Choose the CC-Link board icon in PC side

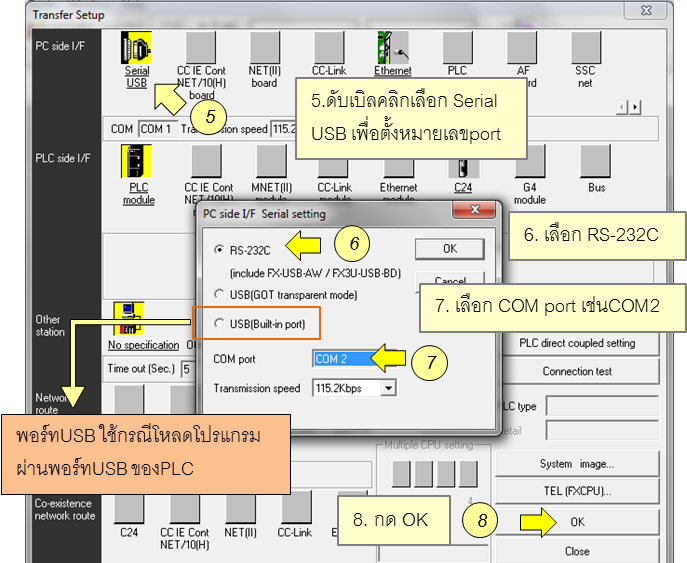pyautogui.click(x=329, y=48)
